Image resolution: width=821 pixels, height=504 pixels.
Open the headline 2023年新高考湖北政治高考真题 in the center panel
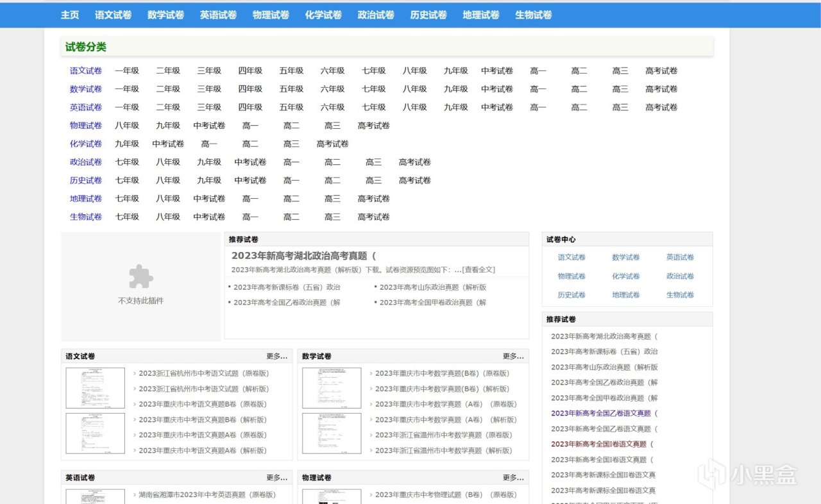click(303, 255)
